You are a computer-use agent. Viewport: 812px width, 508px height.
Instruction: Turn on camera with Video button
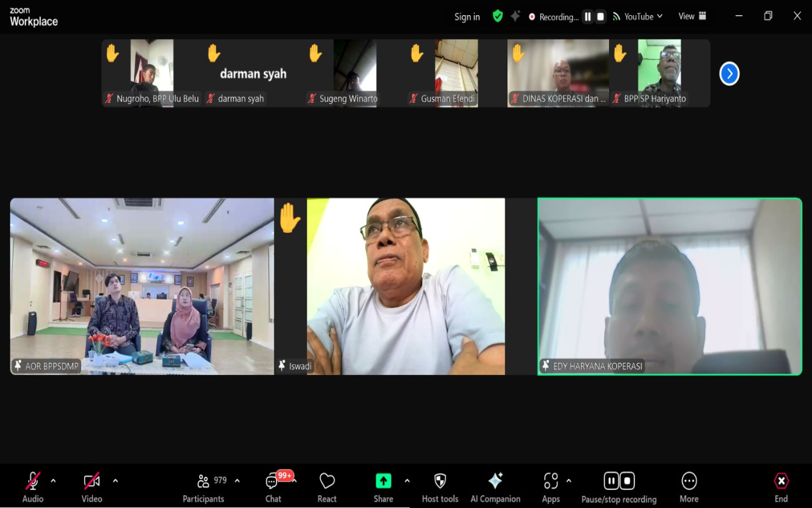[x=92, y=487]
